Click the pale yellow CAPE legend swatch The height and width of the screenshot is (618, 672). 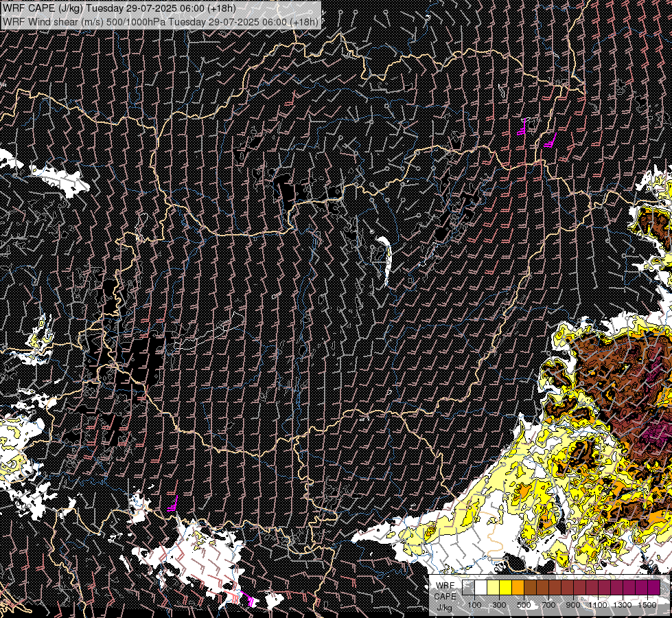click(x=494, y=587)
